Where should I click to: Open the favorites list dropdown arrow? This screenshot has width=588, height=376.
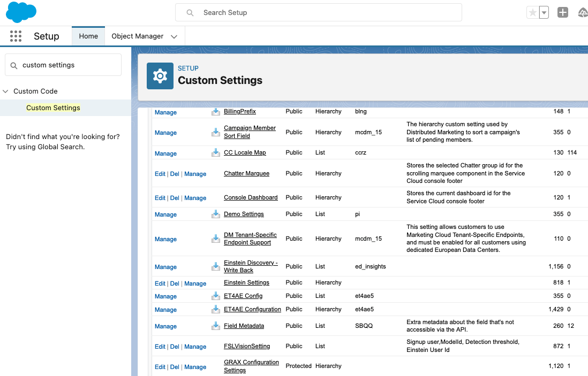pos(544,13)
